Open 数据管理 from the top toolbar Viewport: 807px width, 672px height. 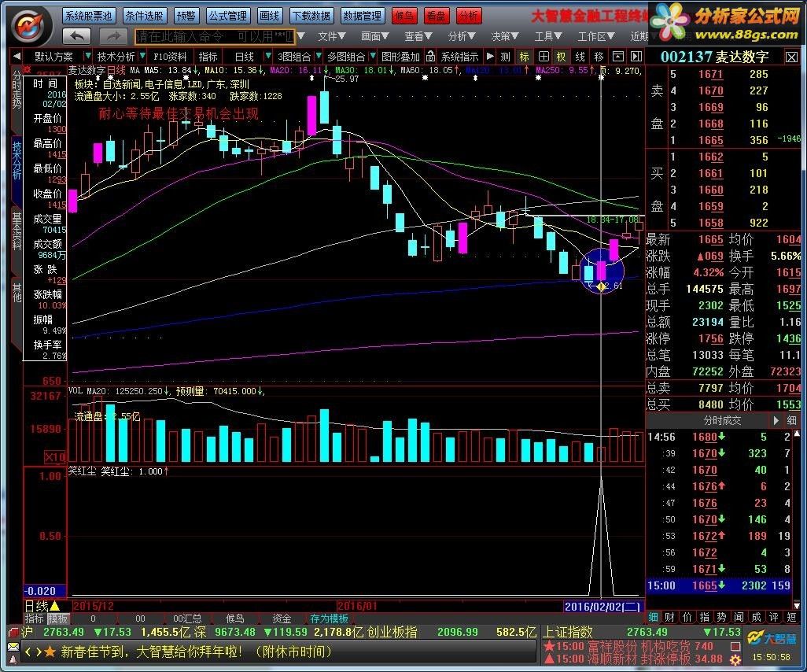coord(363,16)
